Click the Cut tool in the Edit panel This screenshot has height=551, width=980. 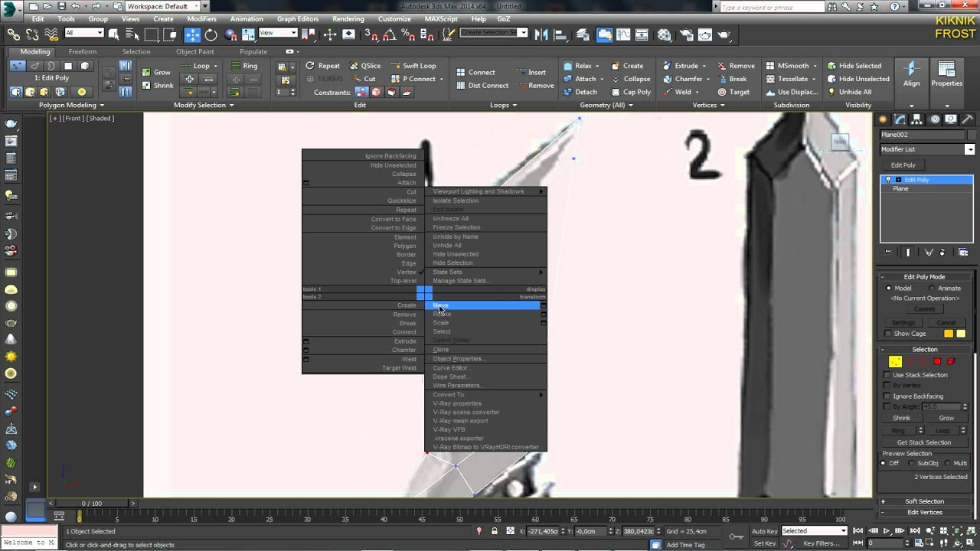(363, 79)
